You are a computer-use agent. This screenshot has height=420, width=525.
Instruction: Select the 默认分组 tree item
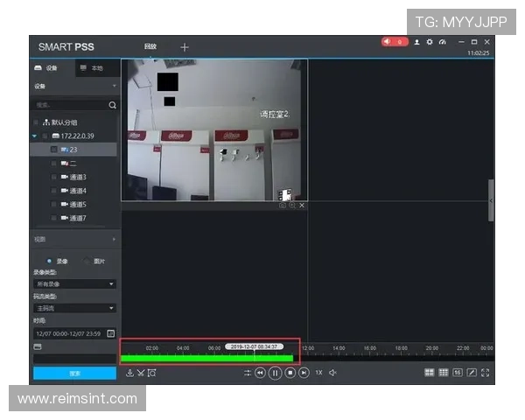(x=64, y=122)
